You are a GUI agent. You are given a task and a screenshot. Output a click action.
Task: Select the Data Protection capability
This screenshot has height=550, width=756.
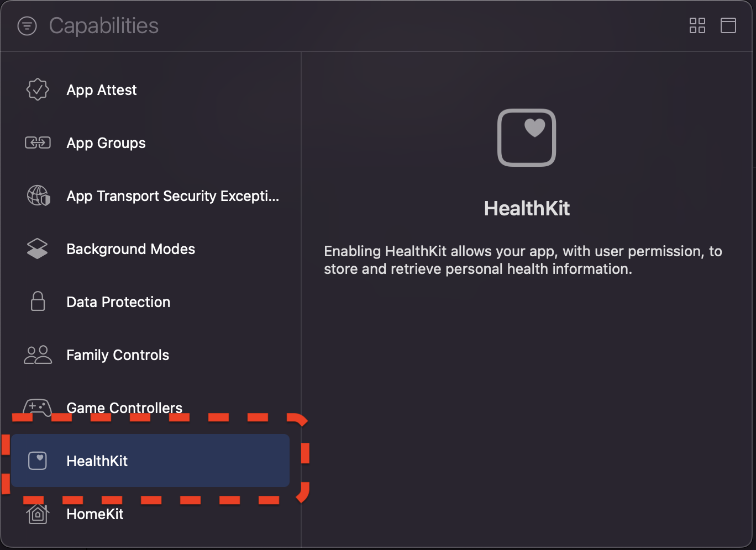tap(118, 302)
